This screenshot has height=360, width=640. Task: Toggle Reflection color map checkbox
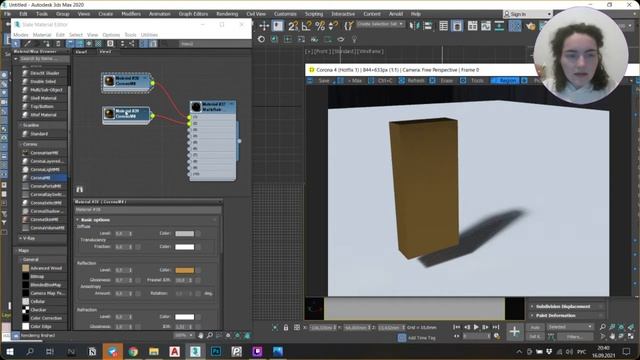click(198, 270)
